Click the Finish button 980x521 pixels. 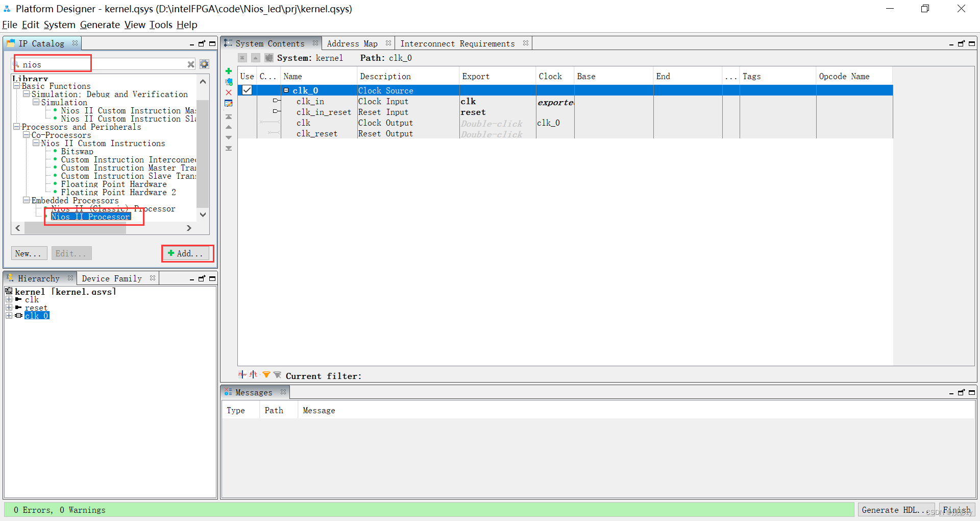point(957,510)
